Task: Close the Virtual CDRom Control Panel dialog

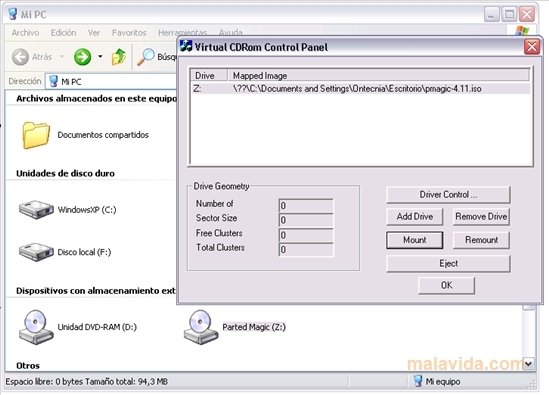Action: (x=532, y=47)
